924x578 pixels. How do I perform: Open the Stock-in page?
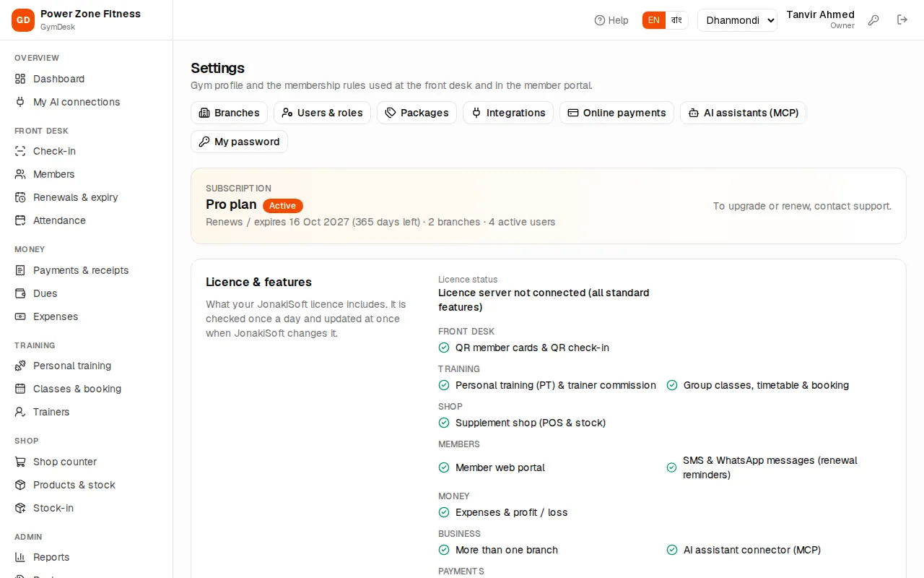pos(87,508)
